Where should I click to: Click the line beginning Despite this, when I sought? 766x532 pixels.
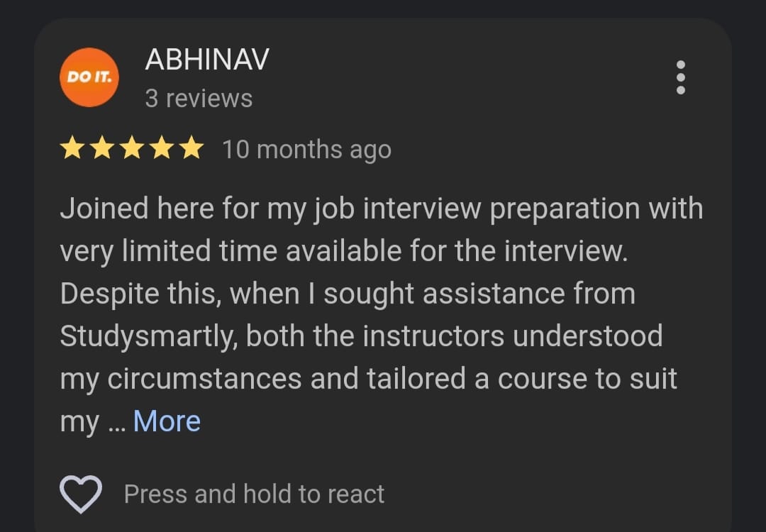pyautogui.click(x=348, y=294)
